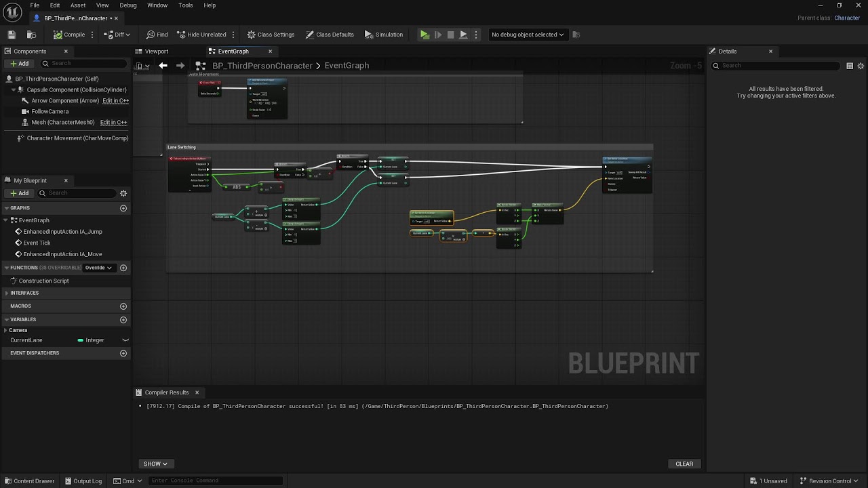This screenshot has height=488, width=868.
Task: Click the graph back navigation arrow
Action: (163, 66)
